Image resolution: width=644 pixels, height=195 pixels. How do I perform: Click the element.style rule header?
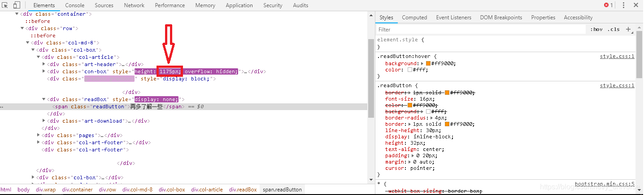tap(400, 40)
